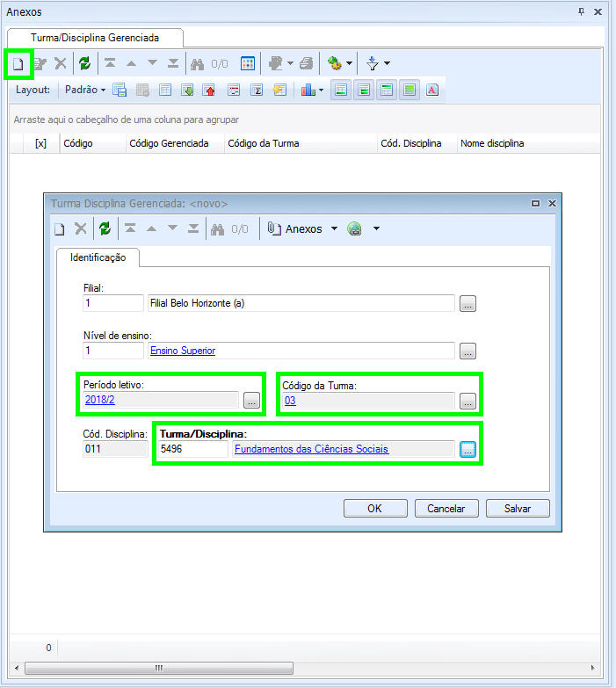Open the Ensino Superior link
This screenshot has height=688, width=616.
[183, 351]
